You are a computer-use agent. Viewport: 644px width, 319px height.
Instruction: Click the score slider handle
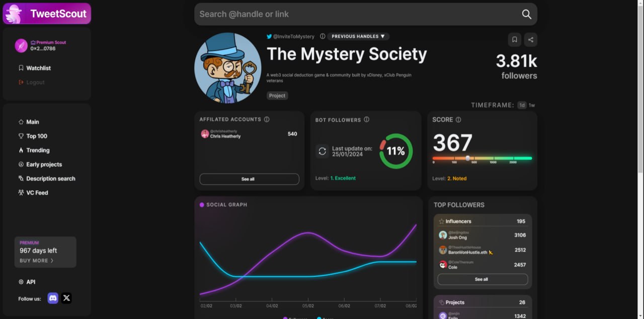click(468, 158)
